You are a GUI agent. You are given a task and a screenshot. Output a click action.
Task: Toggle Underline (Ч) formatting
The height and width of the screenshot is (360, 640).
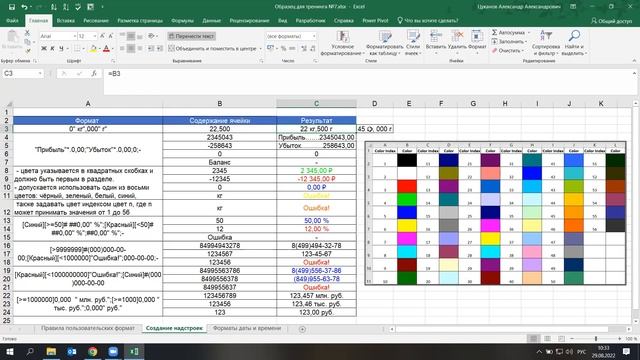point(61,49)
